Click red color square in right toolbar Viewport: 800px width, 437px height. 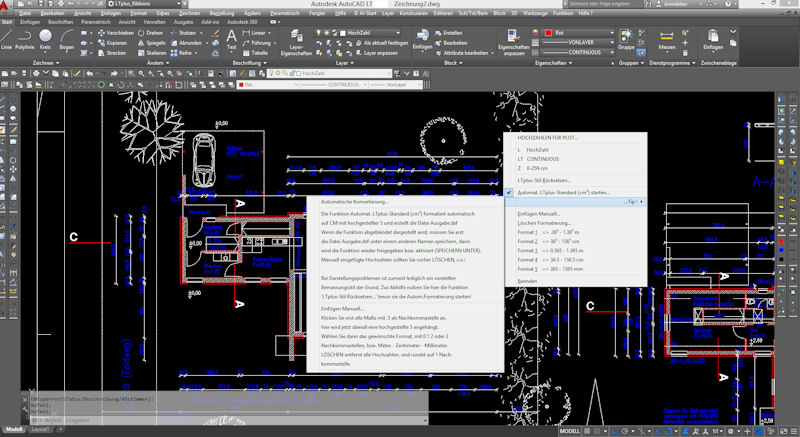781,241
